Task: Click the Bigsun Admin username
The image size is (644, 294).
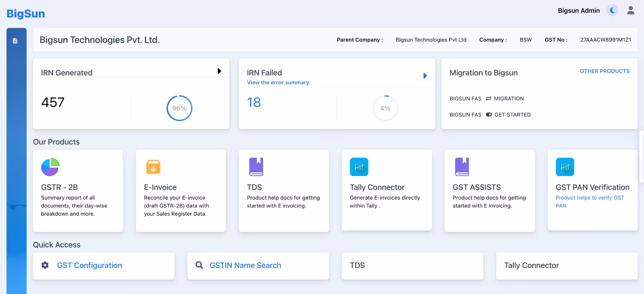Action: (x=579, y=11)
